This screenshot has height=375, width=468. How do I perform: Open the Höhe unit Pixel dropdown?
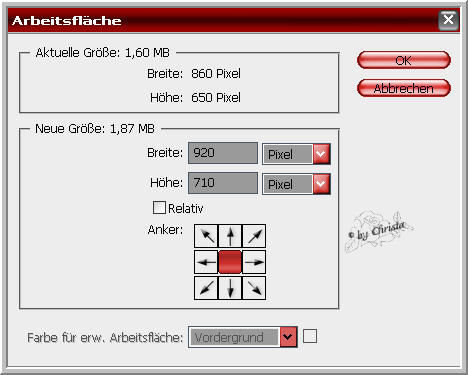[296, 184]
